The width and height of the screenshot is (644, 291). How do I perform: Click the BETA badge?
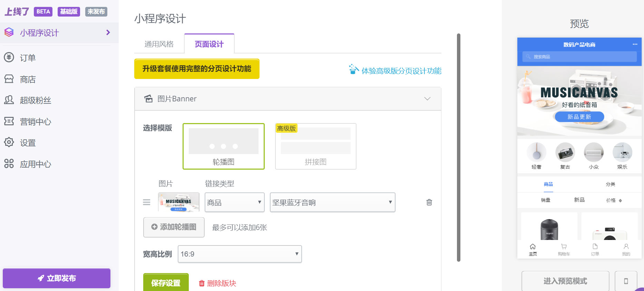[43, 11]
